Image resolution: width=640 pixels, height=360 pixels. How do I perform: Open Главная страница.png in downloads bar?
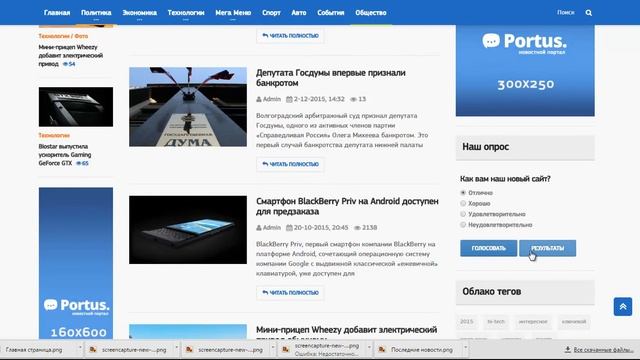(34, 350)
